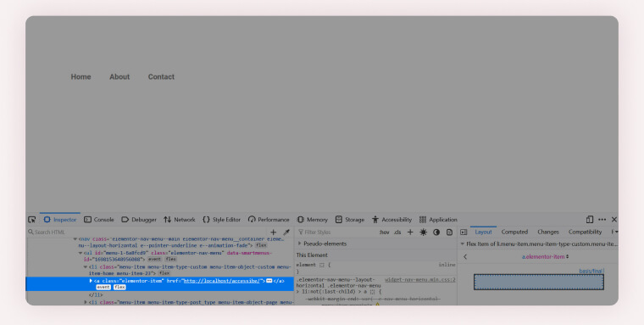Switch to the Inspector tab
The image size is (644, 325).
[60, 219]
